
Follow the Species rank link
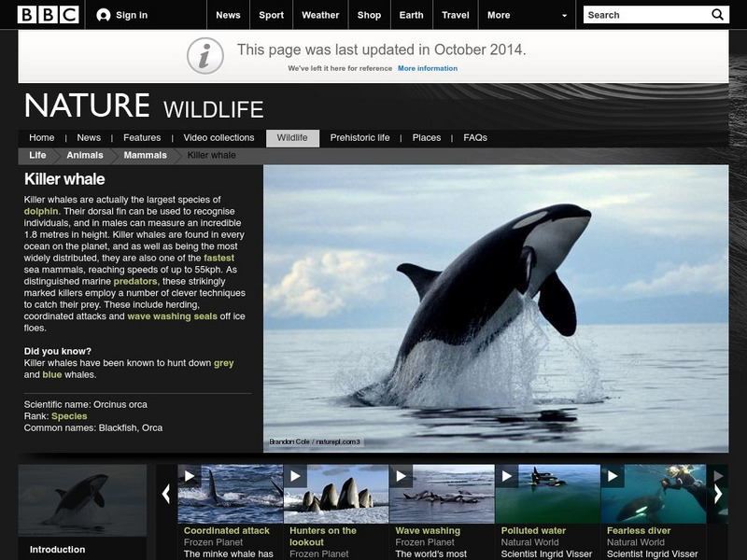(x=69, y=416)
